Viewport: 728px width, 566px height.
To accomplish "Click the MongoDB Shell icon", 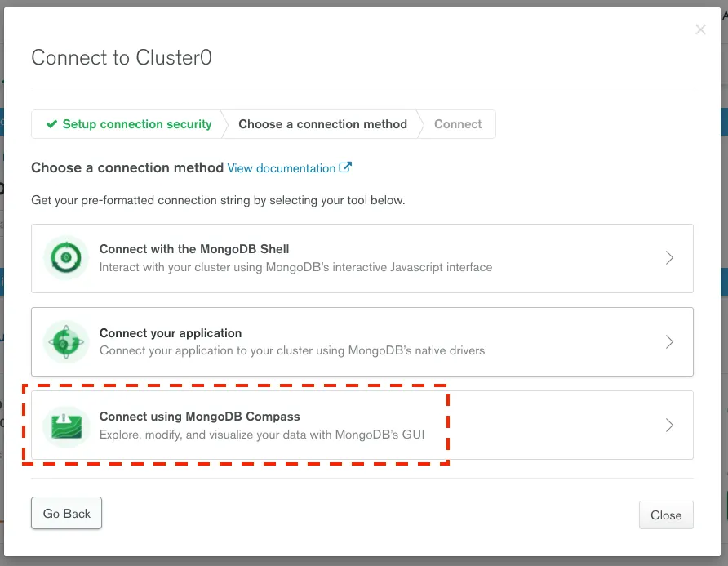I will [66, 258].
